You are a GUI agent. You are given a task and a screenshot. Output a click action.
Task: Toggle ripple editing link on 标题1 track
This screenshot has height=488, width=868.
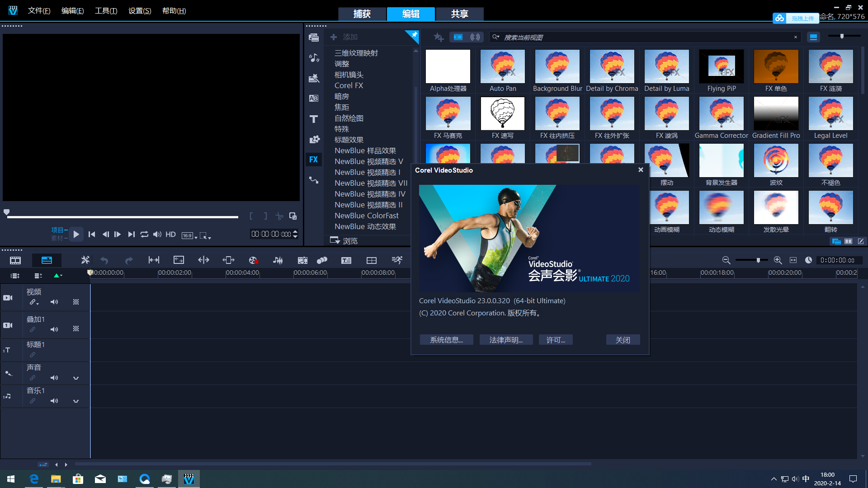pos(33,355)
